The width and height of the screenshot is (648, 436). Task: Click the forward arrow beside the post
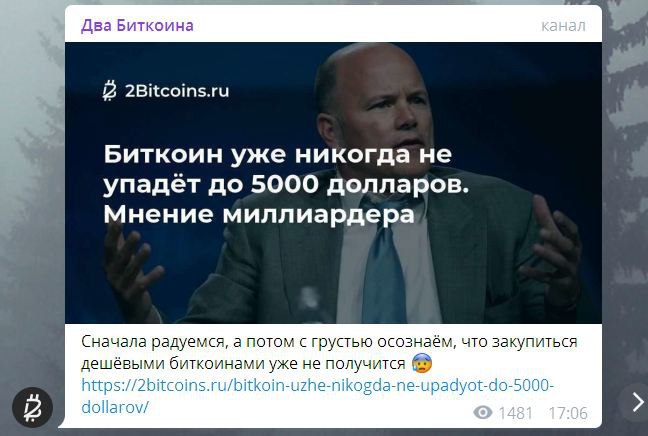(636, 402)
